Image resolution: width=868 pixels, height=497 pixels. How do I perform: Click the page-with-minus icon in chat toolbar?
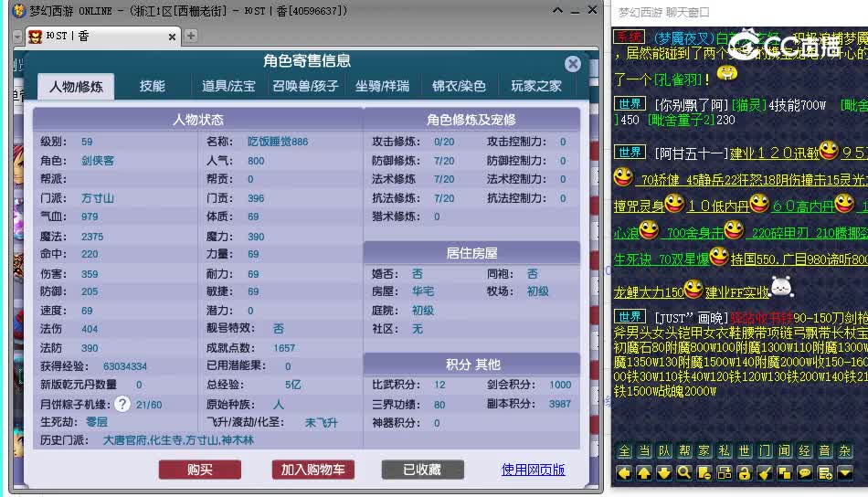click(704, 473)
